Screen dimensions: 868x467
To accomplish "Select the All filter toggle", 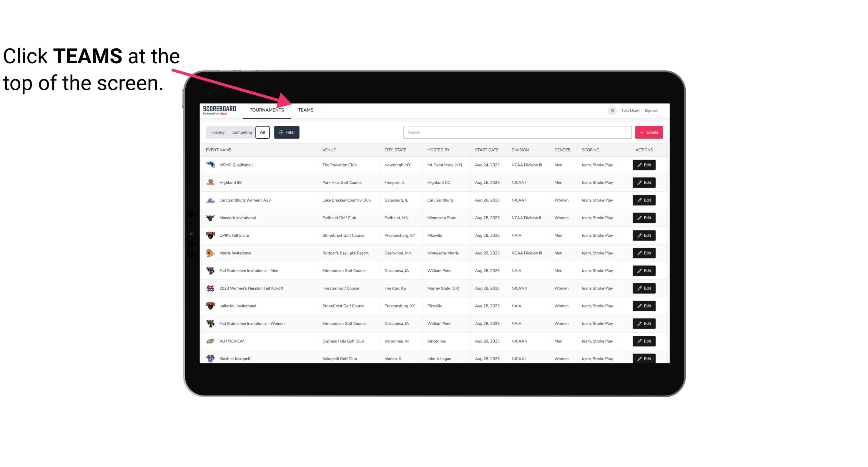I will click(x=262, y=132).
